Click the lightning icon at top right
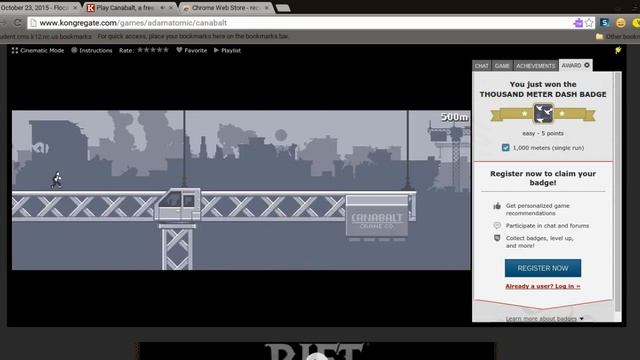This screenshot has height=360, width=640. tap(618, 50)
